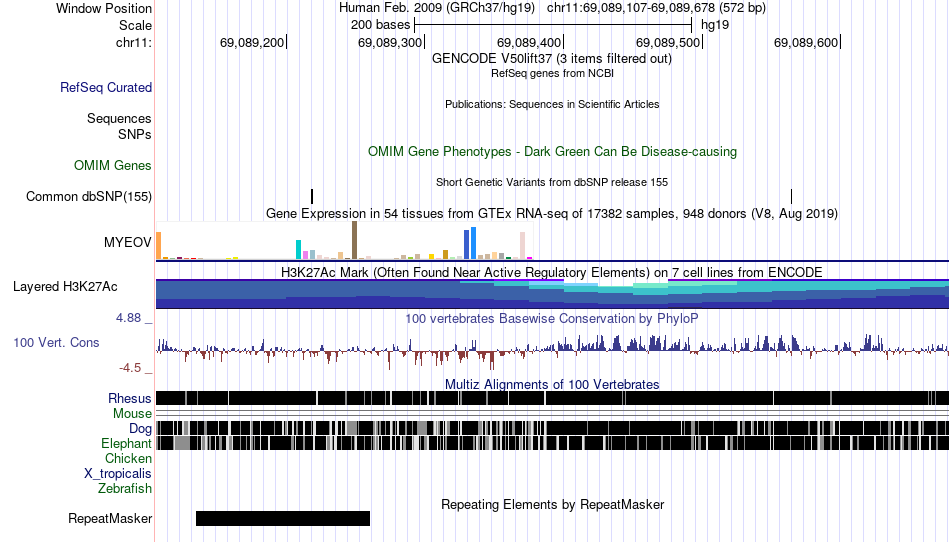Select the MYEOV GTEx track label

tap(127, 242)
